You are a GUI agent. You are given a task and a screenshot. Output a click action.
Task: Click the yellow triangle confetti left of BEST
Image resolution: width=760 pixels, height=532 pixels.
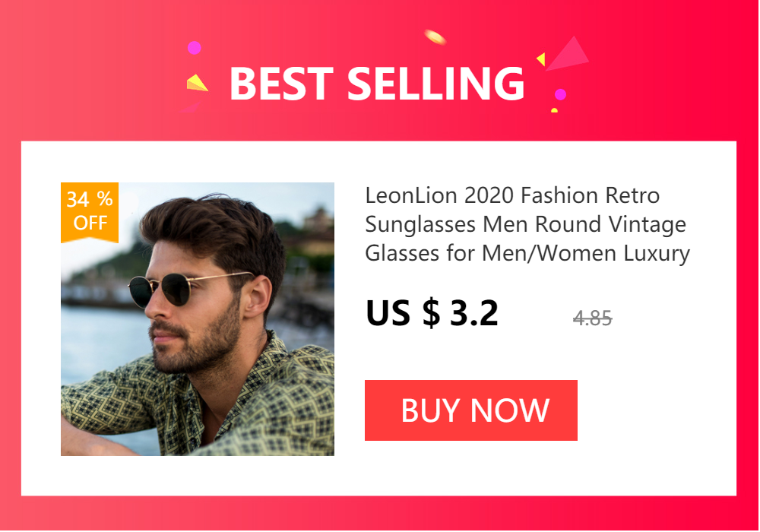[197, 83]
